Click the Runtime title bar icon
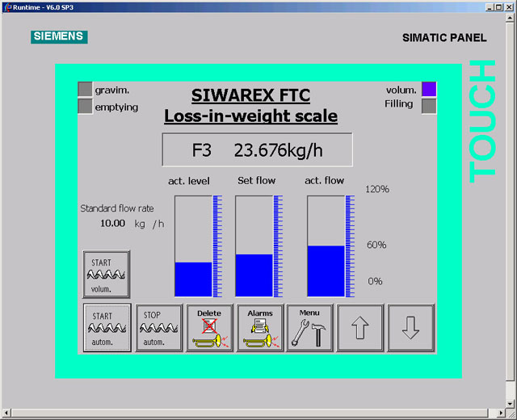Viewport: 517px width, 420px height. coord(7,6)
